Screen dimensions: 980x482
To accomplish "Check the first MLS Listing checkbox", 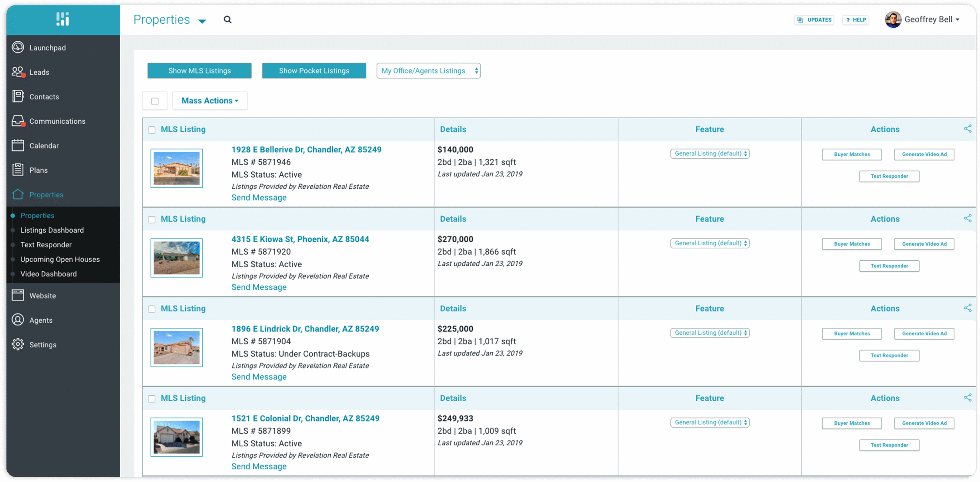I will [152, 130].
